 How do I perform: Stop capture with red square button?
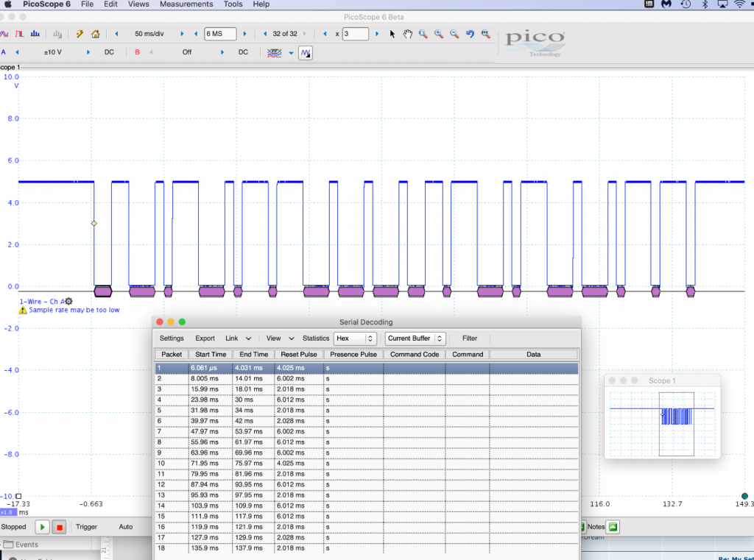coord(59,528)
